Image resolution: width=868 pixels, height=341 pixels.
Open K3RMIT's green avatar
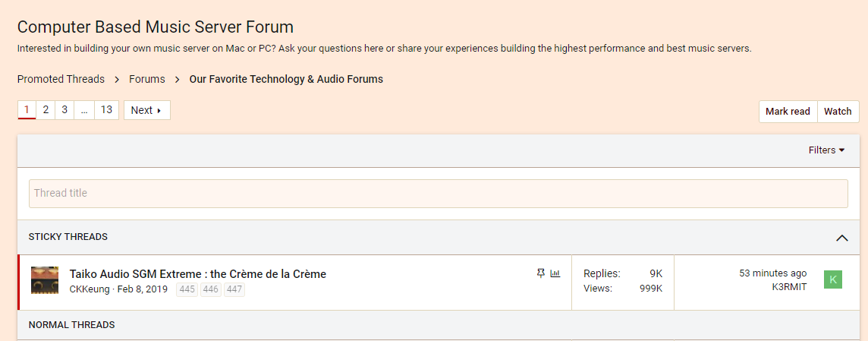pyautogui.click(x=832, y=280)
